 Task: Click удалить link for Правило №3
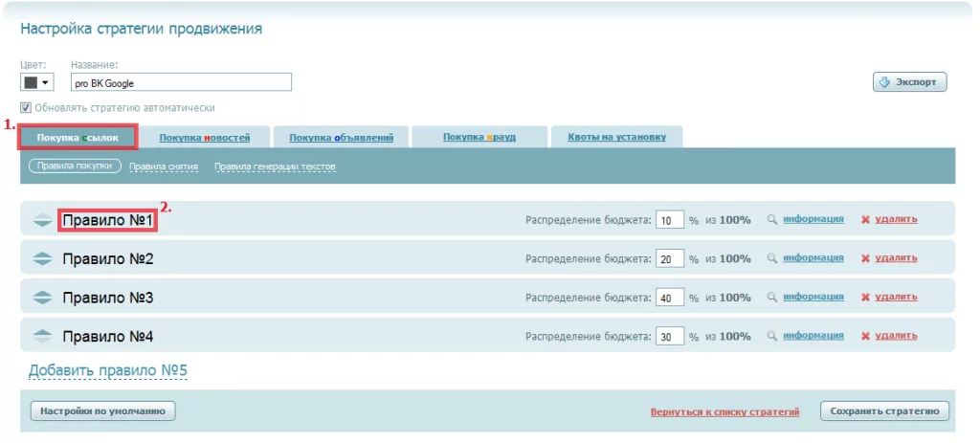896,297
